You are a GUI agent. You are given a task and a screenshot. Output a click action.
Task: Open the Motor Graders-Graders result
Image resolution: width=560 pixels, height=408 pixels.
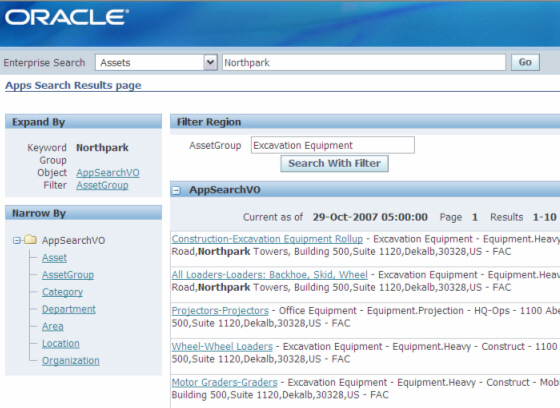pyautogui.click(x=225, y=382)
